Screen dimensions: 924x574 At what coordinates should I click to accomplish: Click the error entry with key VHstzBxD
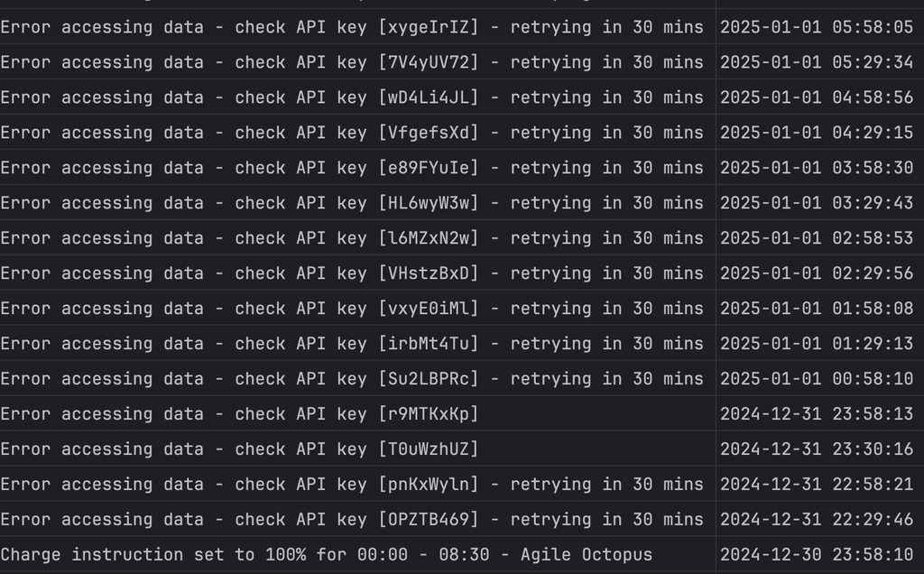[x=352, y=273]
